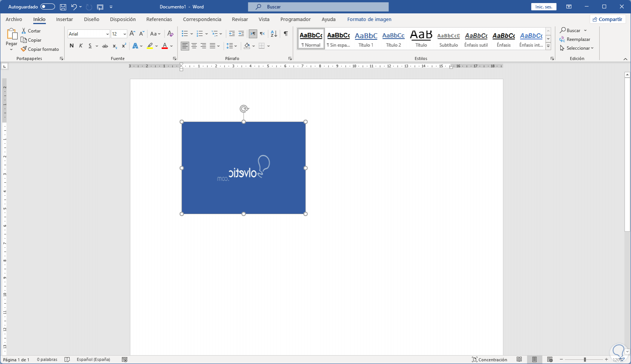Click the Compartir button
The image size is (631, 364).
tap(607, 19)
